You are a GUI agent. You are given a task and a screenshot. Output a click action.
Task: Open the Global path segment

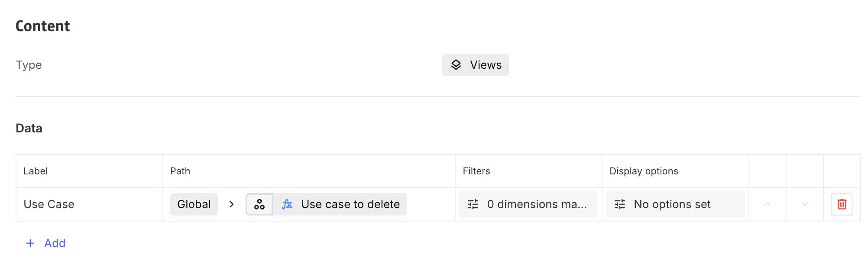[x=194, y=204]
